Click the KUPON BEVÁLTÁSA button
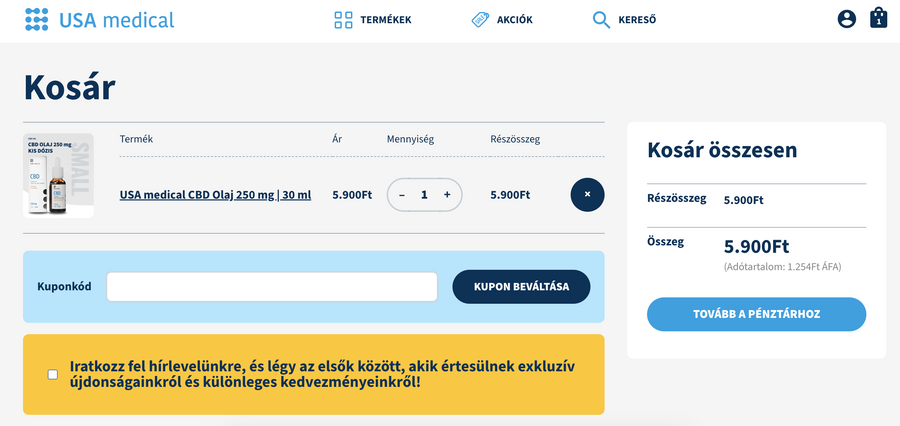 tap(521, 286)
